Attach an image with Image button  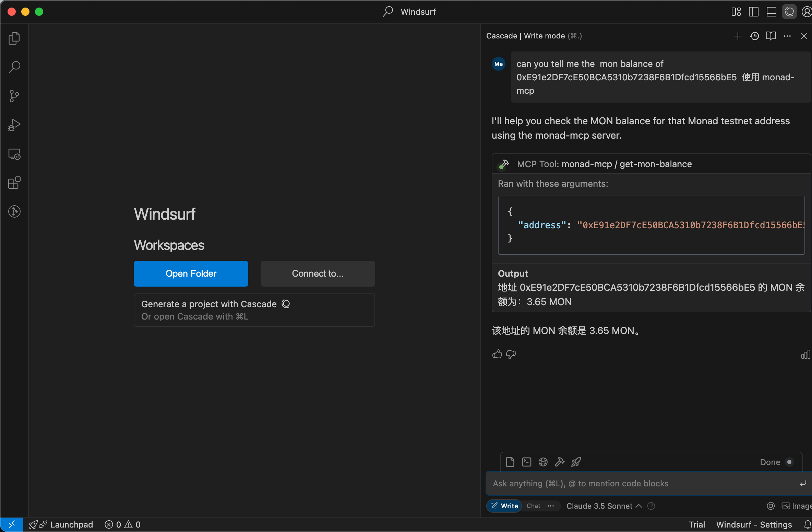click(x=797, y=506)
